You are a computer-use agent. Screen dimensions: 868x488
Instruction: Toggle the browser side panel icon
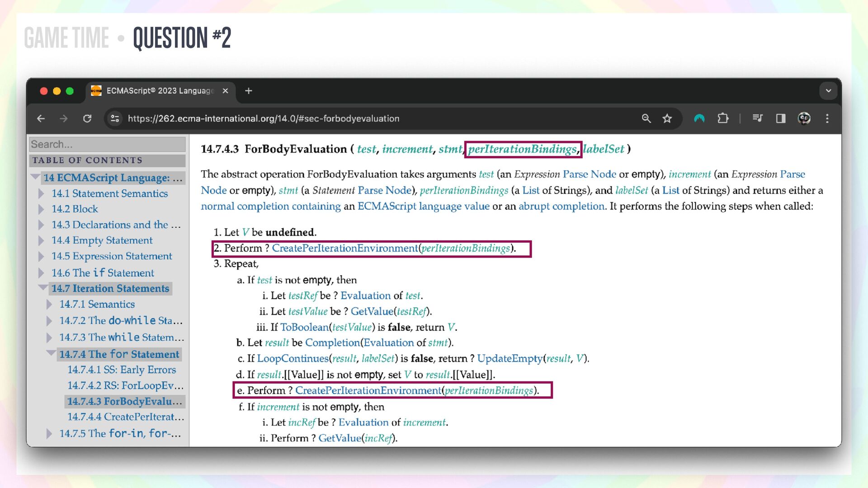[781, 118]
